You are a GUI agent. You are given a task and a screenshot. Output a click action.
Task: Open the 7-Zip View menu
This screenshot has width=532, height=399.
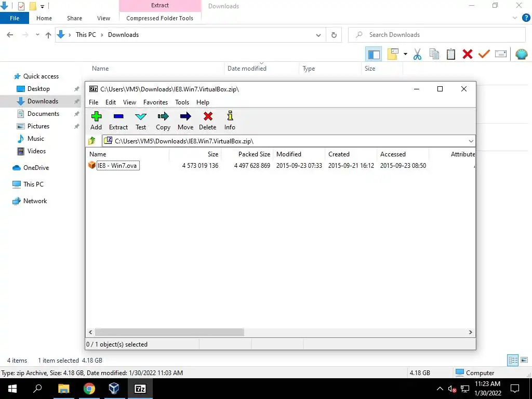pos(129,102)
